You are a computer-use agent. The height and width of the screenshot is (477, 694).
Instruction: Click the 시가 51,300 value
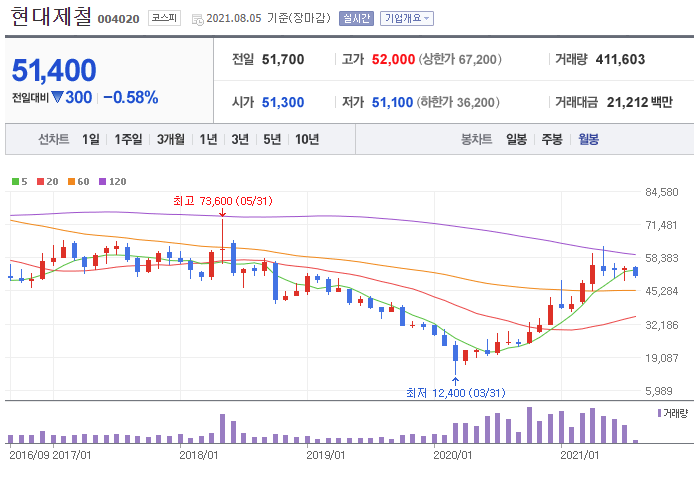pyautogui.click(x=283, y=102)
